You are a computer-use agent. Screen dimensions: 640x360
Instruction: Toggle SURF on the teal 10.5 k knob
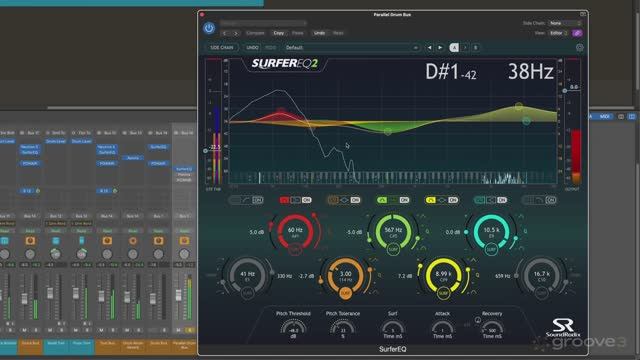pos(491,249)
